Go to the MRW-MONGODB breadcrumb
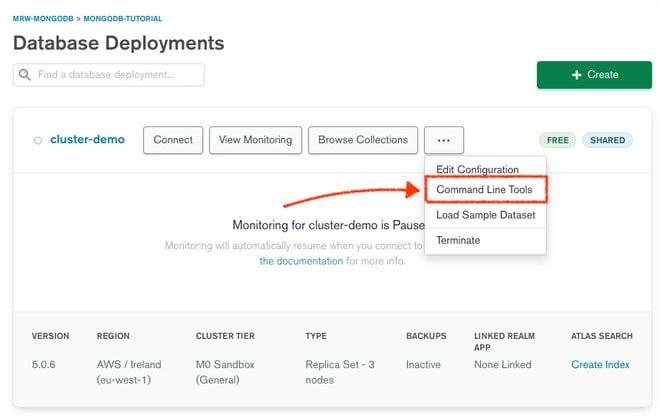This screenshot has height=418, width=660. [44, 18]
